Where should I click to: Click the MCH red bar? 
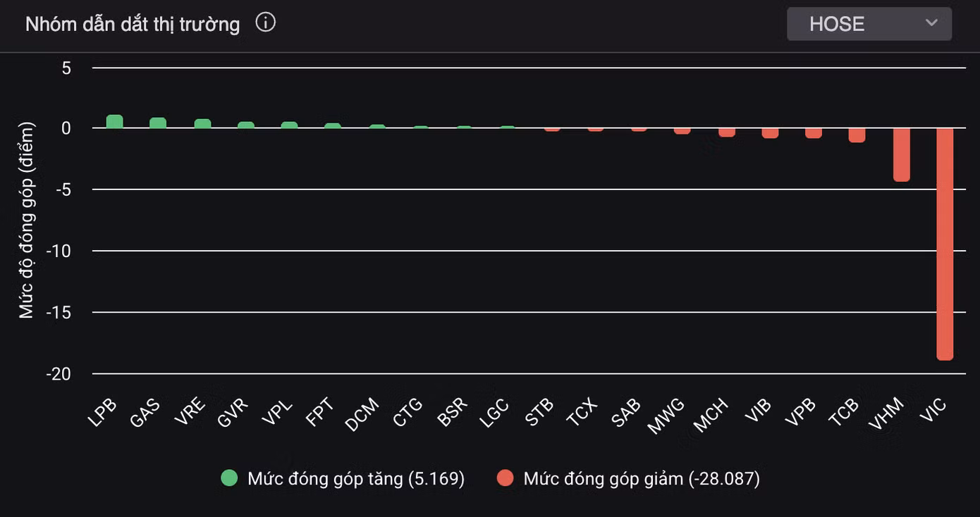(726, 132)
